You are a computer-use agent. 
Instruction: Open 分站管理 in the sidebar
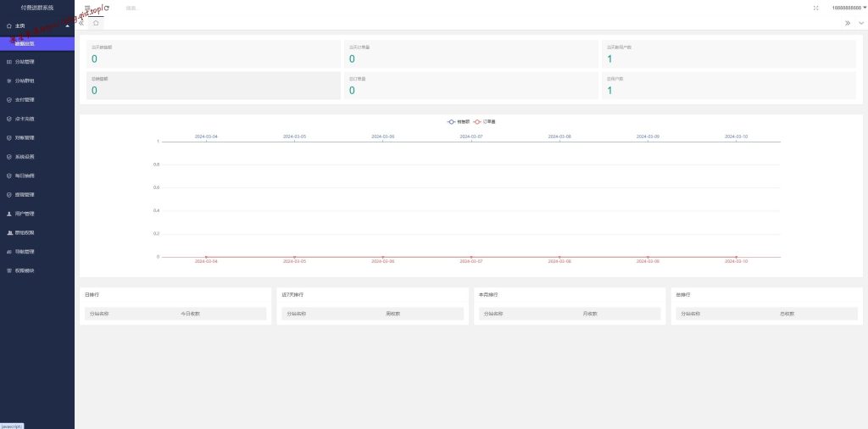click(x=25, y=62)
